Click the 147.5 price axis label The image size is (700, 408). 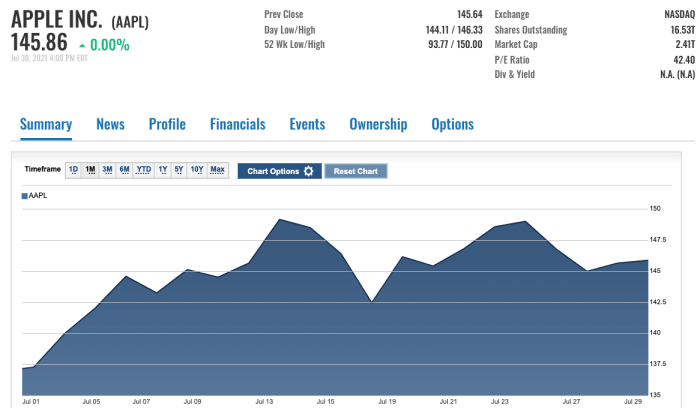[658, 240]
